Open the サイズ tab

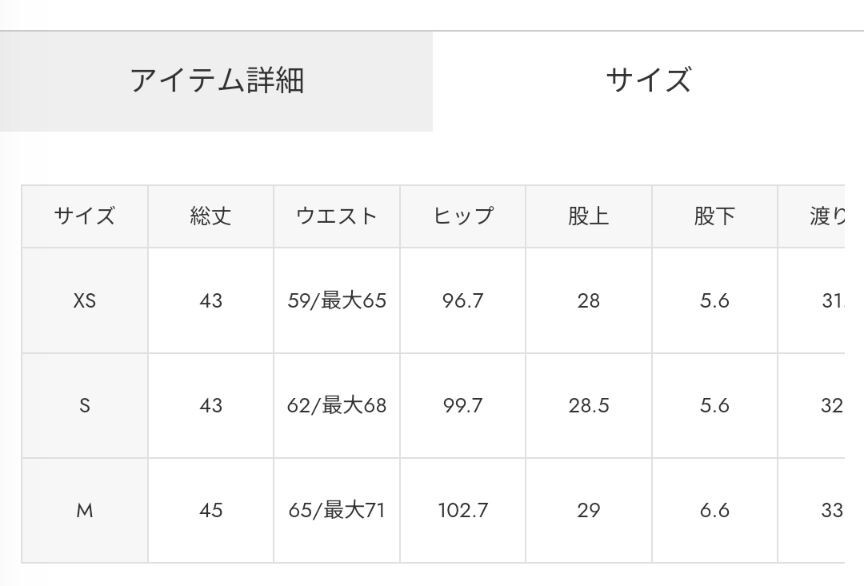[648, 80]
